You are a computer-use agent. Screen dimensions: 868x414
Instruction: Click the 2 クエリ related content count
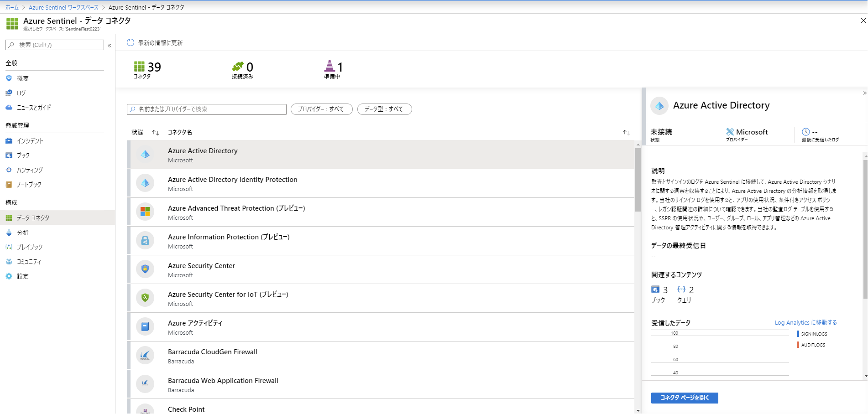[x=685, y=295]
